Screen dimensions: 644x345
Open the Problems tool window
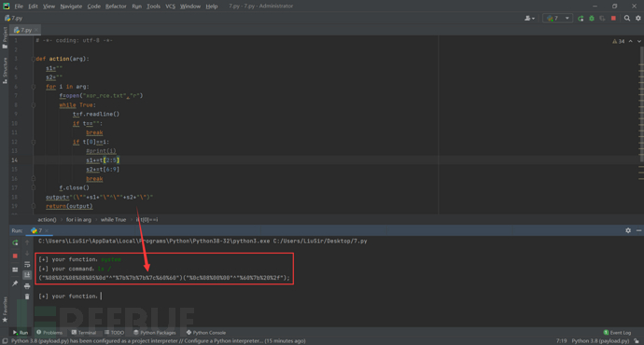[49, 332]
